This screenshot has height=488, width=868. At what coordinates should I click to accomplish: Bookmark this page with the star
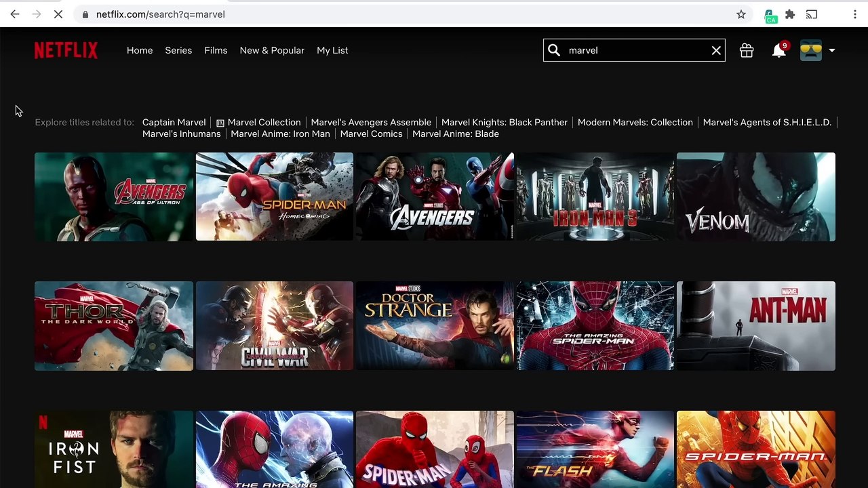(741, 14)
